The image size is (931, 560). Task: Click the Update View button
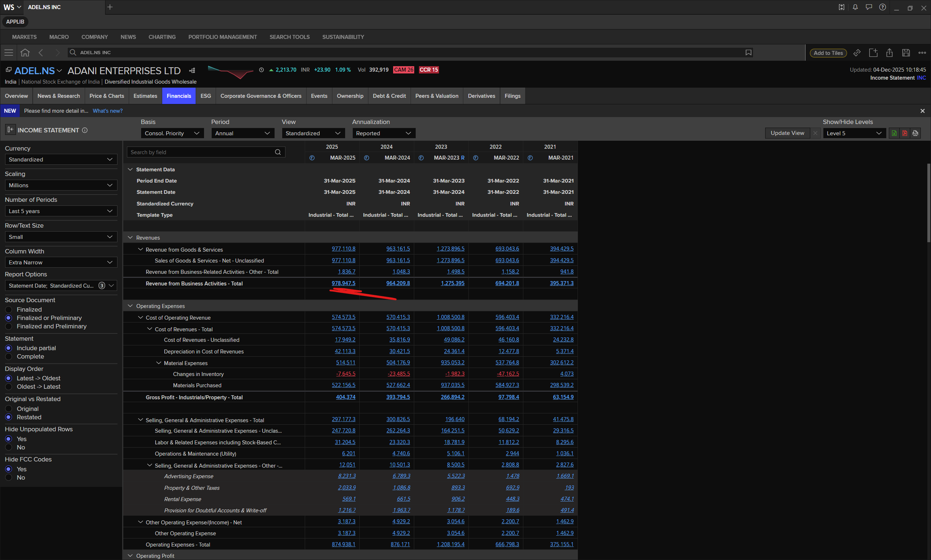click(787, 133)
